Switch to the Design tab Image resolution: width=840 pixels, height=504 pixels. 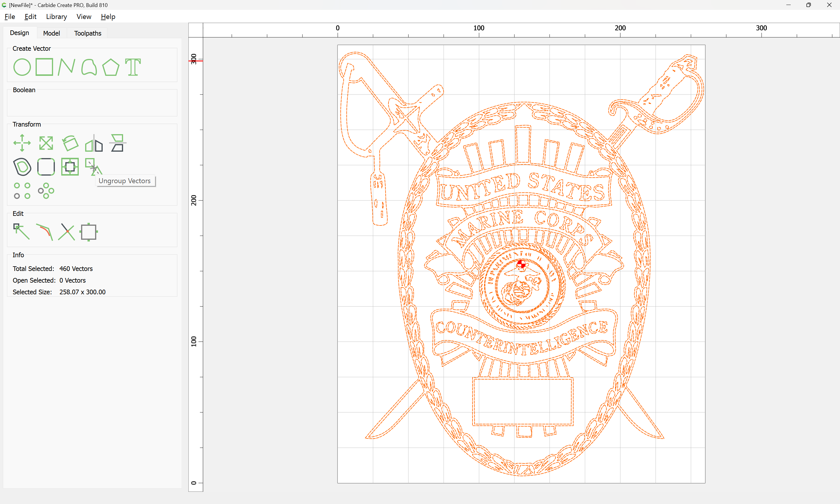19,33
